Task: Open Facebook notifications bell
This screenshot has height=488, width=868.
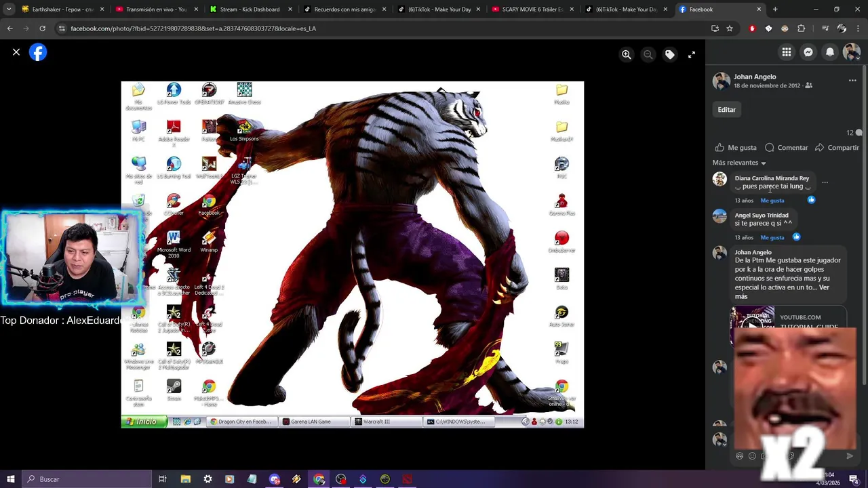Action: point(830,52)
